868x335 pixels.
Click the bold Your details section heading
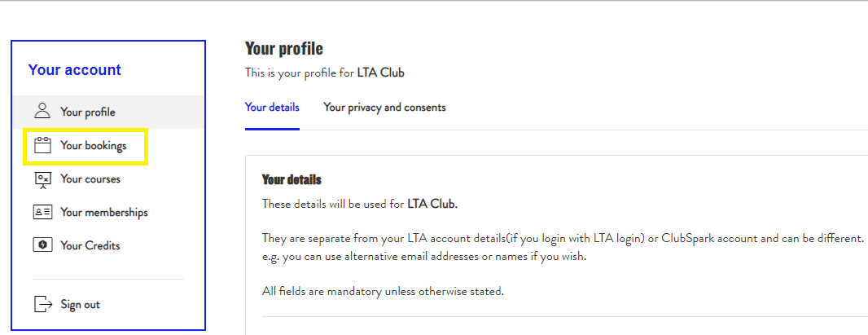(x=292, y=180)
